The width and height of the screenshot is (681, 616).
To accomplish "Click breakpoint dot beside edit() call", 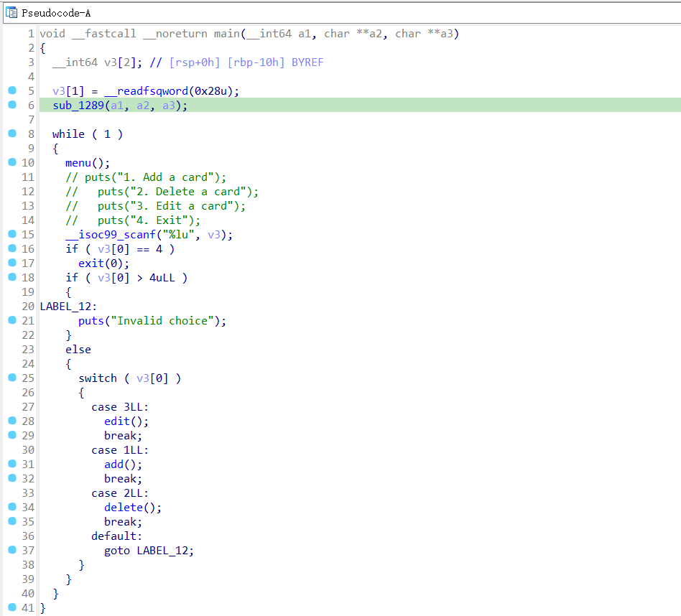I will click(x=12, y=421).
